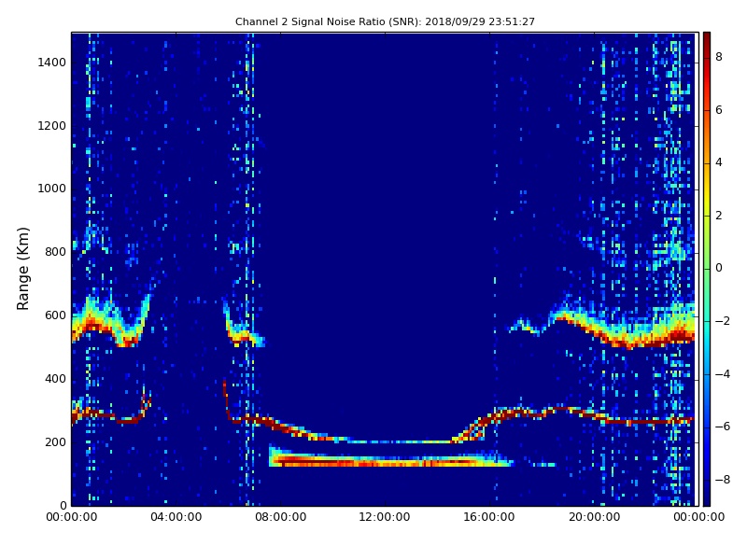
Task: Click the 20:00:00 time axis label
Action: [x=594, y=517]
